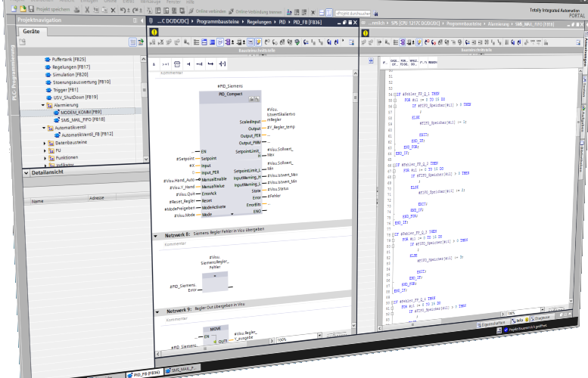
Task: Expand PID_Compact block bottom arrow
Action: (x=232, y=214)
